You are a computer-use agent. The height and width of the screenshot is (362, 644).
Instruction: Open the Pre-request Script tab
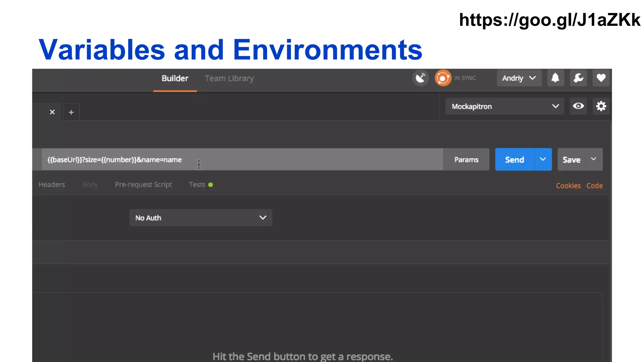[143, 185]
